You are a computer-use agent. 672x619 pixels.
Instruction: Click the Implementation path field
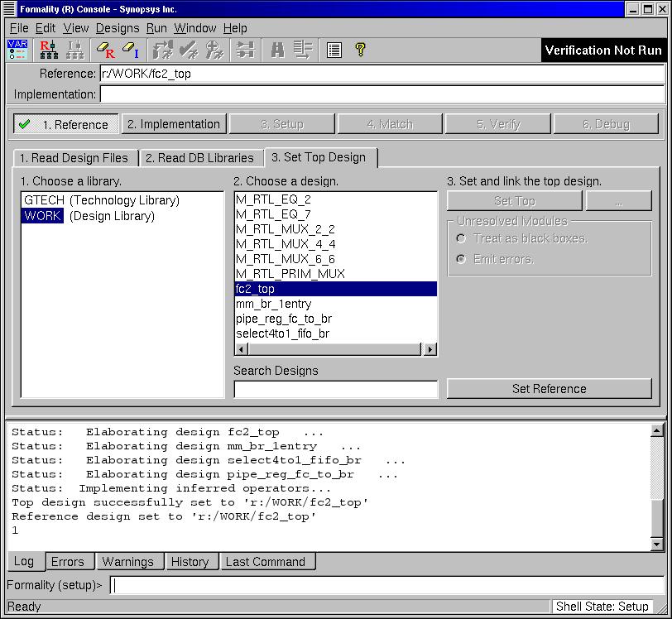point(382,94)
